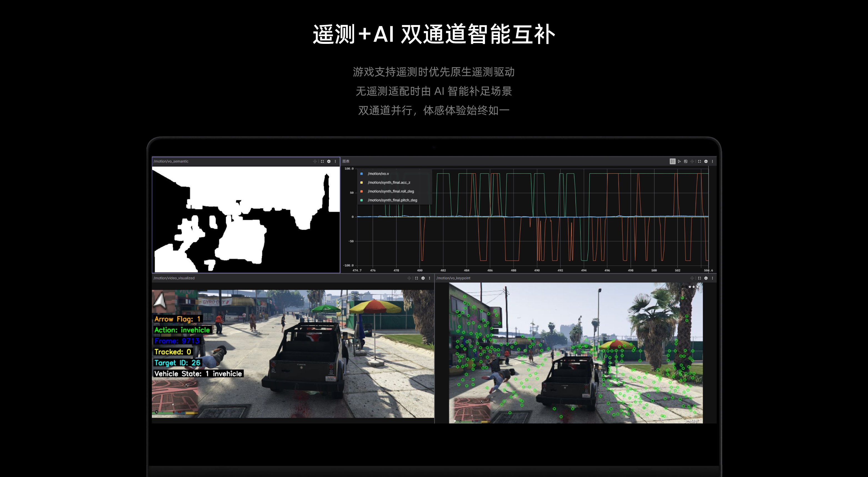
Task: Fullscreen the /motion/vo_keypoint panel
Action: click(699, 278)
